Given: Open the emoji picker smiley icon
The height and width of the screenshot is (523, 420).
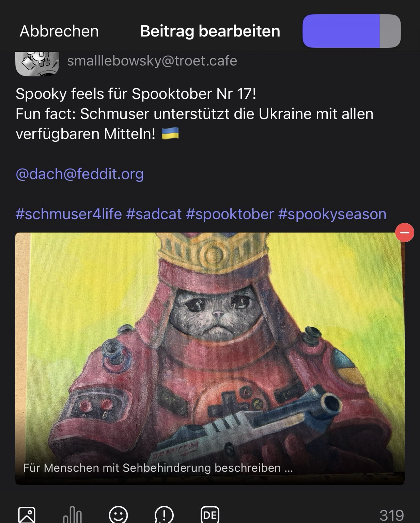Looking at the screenshot, I should tap(118, 514).
